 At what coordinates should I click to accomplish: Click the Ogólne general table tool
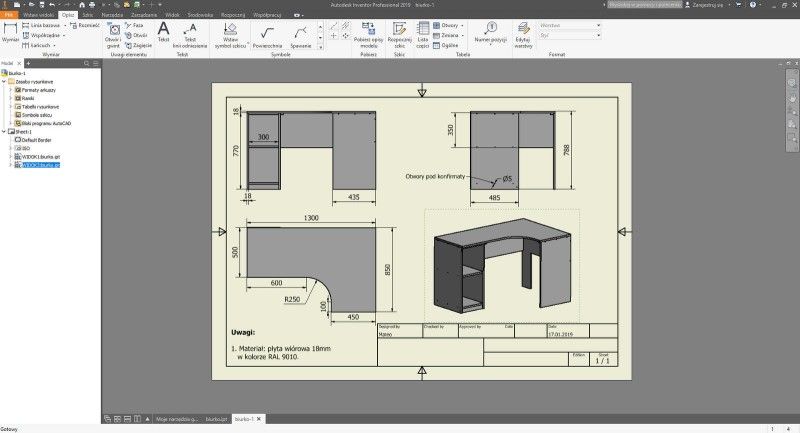(445, 45)
